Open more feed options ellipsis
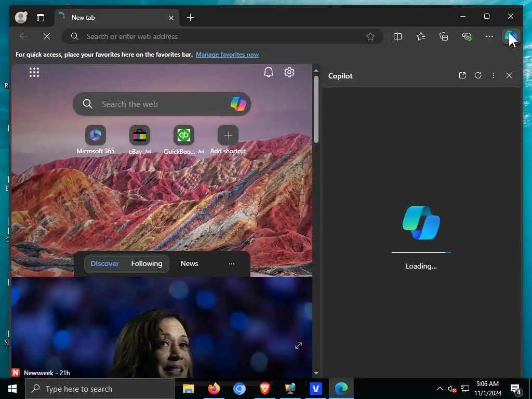 [x=231, y=263]
